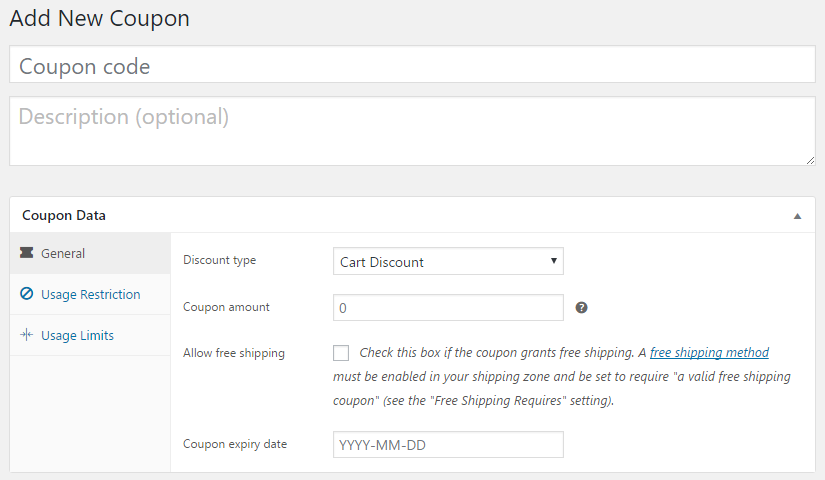Viewport: 825px width, 480px height.
Task: Click the Usage Limits crosshair icon
Action: (27, 335)
